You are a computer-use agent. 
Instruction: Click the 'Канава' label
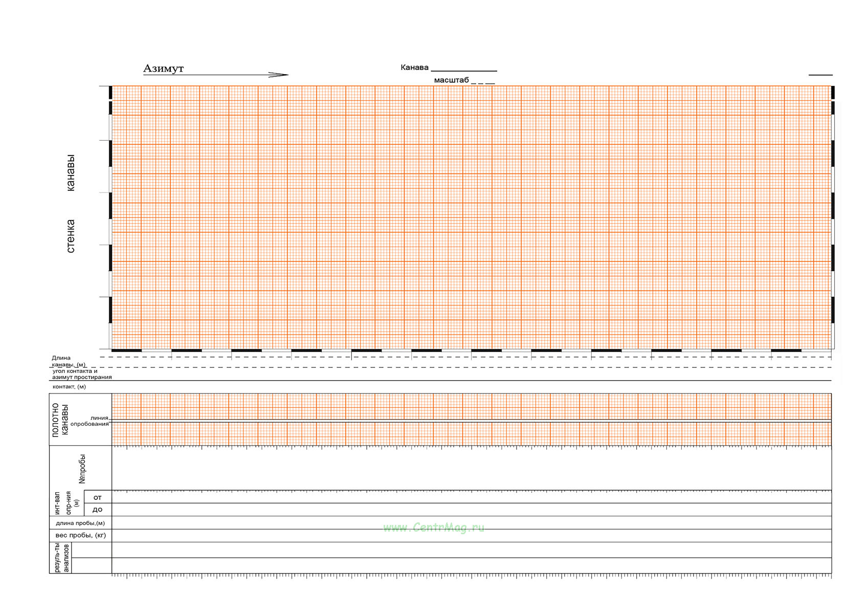414,68
